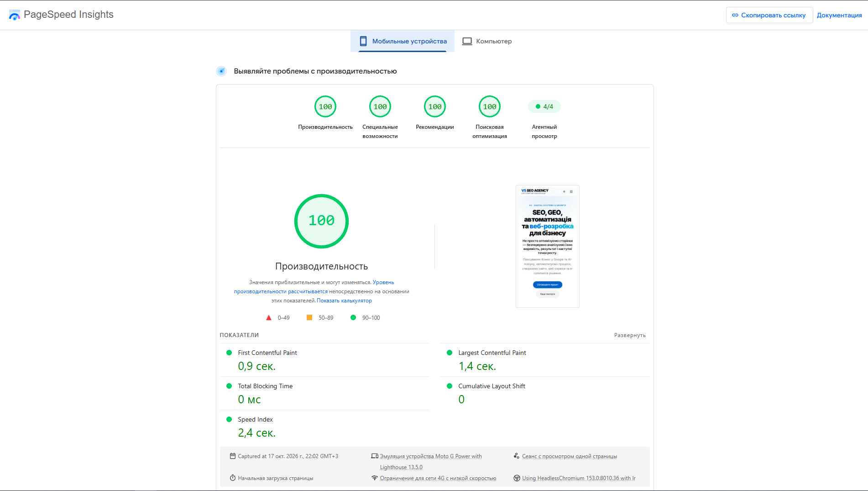Click the First Contentful Paint value 0,9 сек.

[257, 366]
